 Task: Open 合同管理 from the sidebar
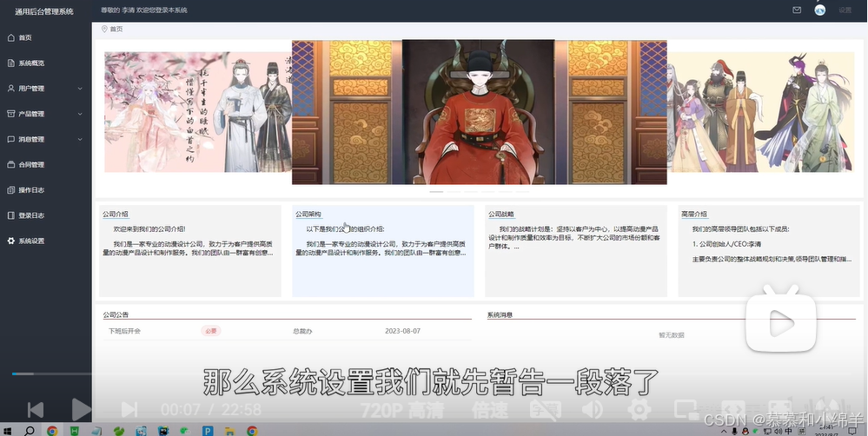pyautogui.click(x=45, y=165)
